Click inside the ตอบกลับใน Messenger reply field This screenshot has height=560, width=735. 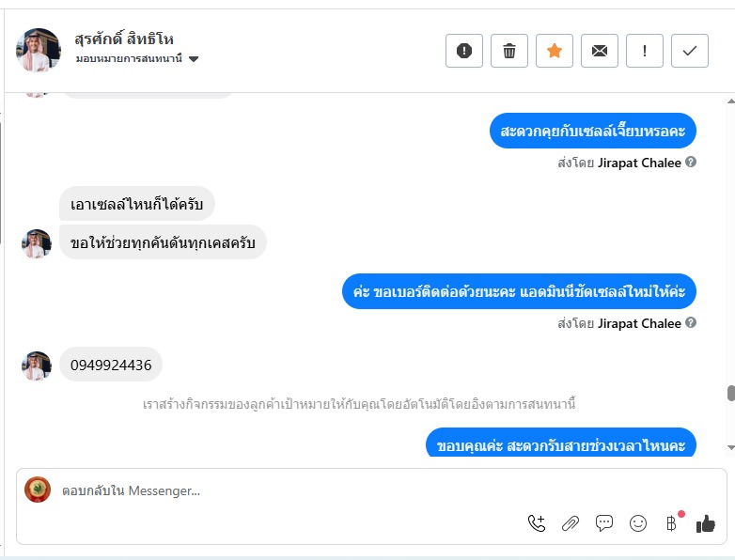(282, 490)
